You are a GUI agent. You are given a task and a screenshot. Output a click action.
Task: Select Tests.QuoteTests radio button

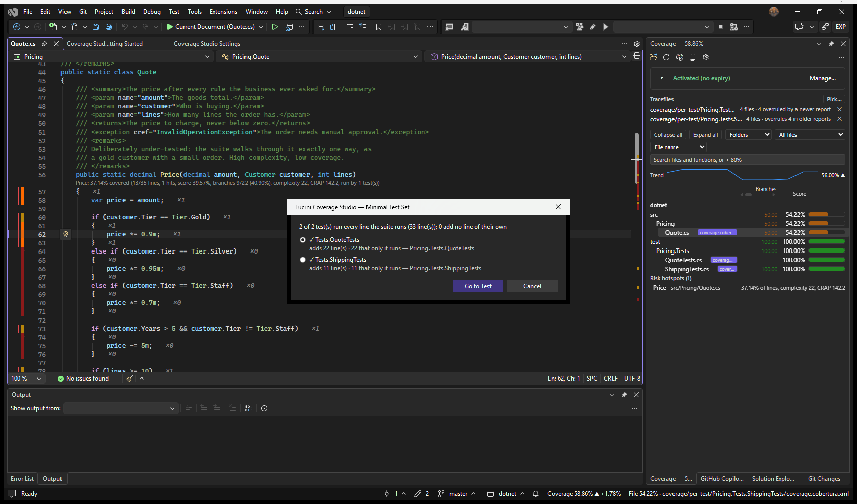point(303,240)
